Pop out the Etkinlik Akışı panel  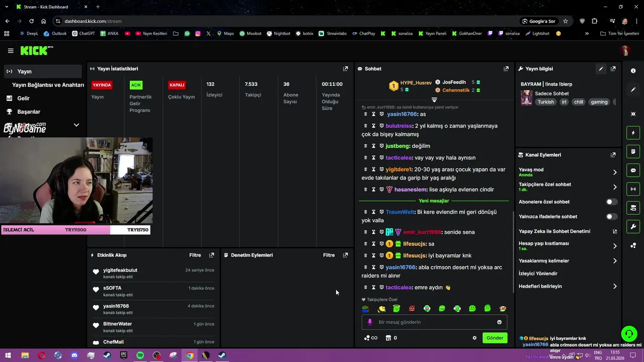[211, 255]
